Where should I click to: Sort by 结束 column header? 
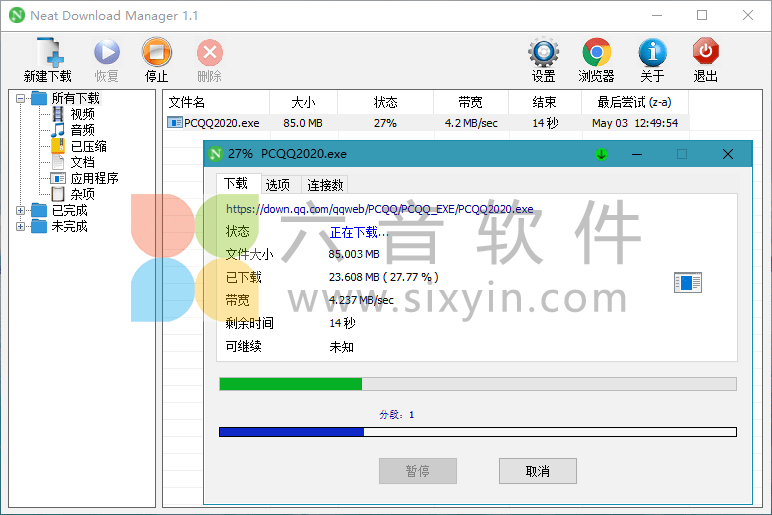coord(545,102)
